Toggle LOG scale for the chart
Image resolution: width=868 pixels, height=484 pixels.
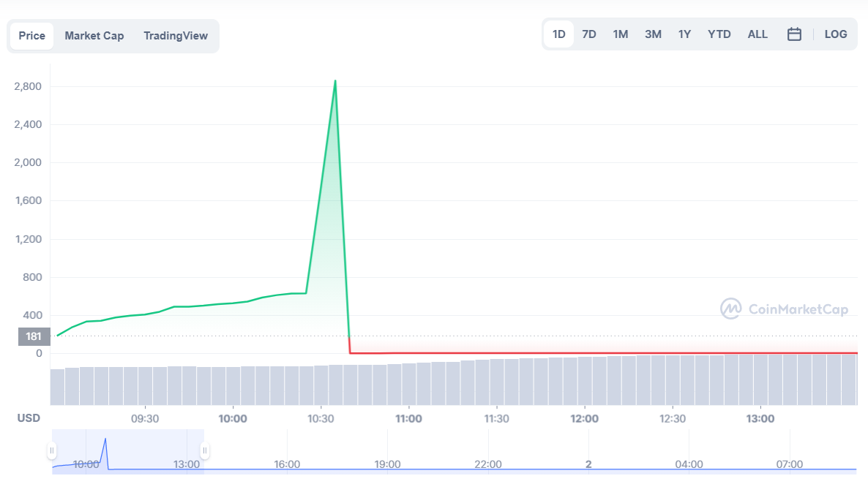(x=835, y=34)
